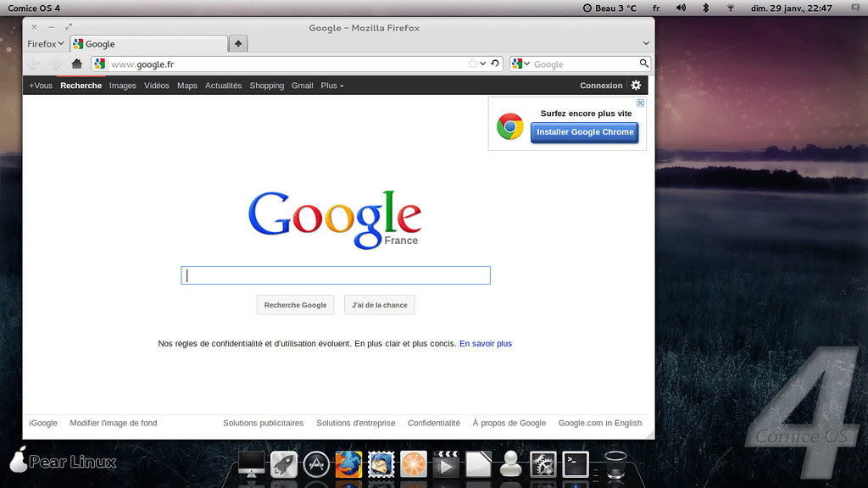
Task: Click the Chrome logo in promo
Action: point(509,127)
